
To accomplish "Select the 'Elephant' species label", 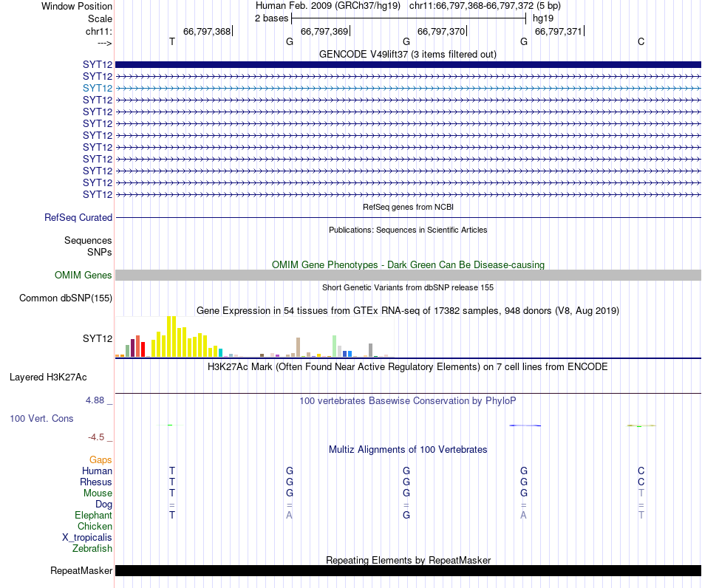I will pyautogui.click(x=93, y=515).
